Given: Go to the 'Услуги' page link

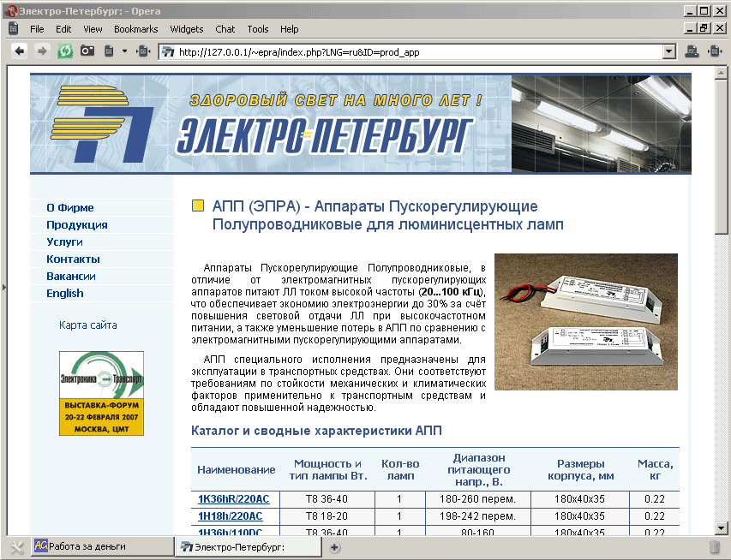Looking at the screenshot, I should coord(64,241).
